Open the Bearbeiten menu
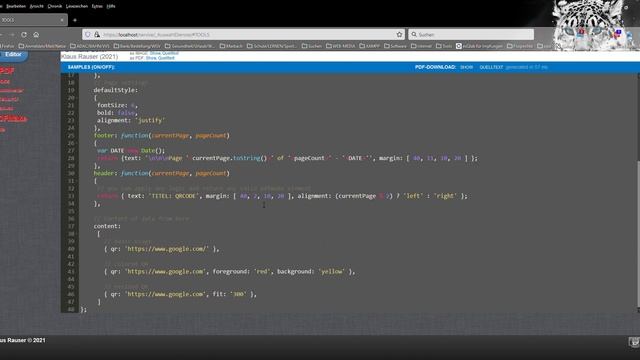 pyautogui.click(x=16, y=6)
